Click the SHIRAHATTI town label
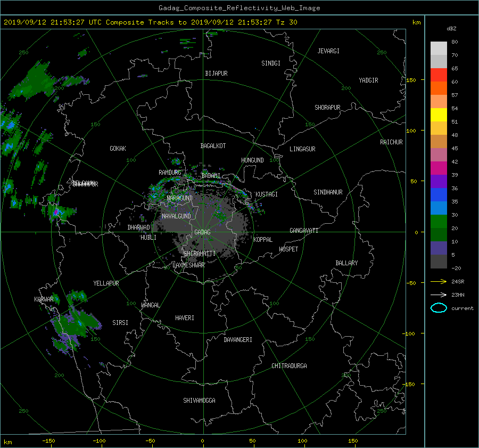This screenshot has width=479, height=448. [x=200, y=254]
